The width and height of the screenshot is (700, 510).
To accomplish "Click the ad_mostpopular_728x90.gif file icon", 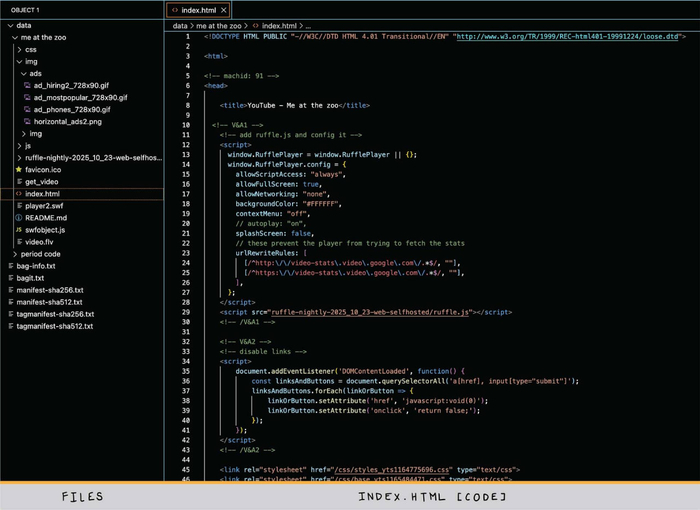I will point(27,97).
